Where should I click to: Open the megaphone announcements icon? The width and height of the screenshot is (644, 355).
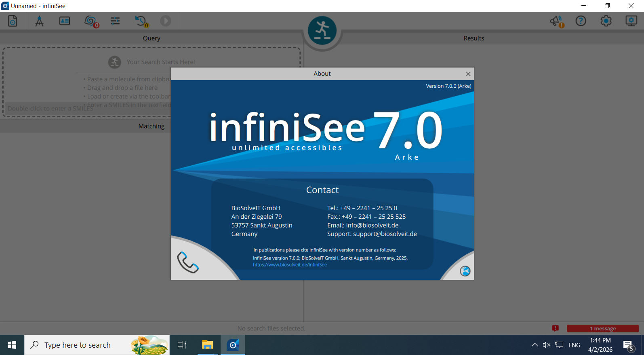coord(557,21)
